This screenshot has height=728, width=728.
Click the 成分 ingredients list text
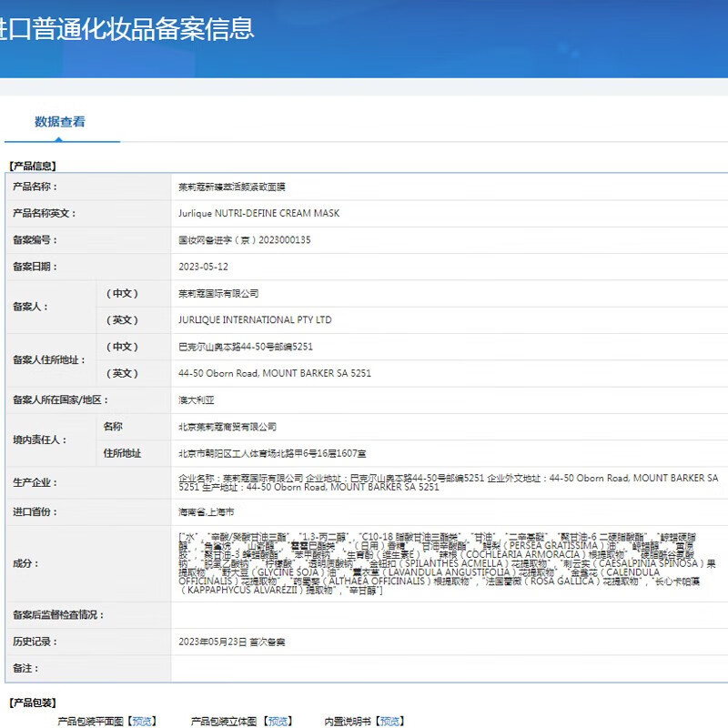(x=446, y=564)
